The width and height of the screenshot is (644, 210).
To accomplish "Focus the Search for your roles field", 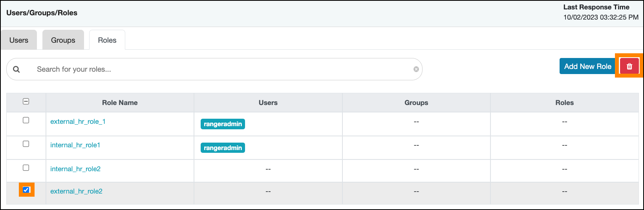I will pyautogui.click(x=220, y=69).
